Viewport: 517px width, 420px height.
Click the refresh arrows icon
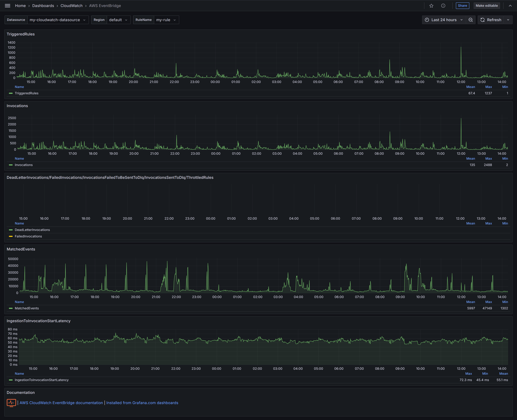click(x=483, y=20)
